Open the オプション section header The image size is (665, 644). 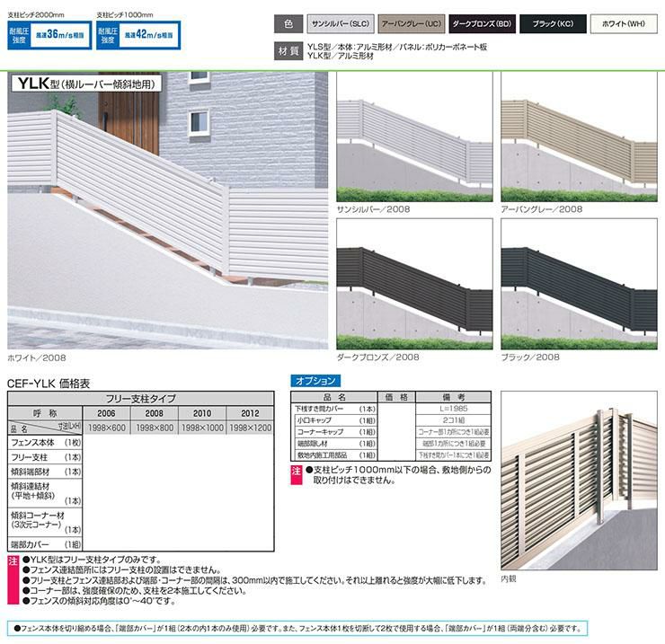coord(314,381)
